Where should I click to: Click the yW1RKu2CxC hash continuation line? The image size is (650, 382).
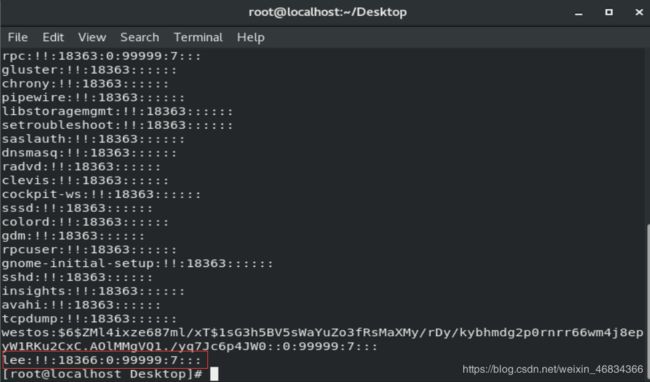point(189,346)
